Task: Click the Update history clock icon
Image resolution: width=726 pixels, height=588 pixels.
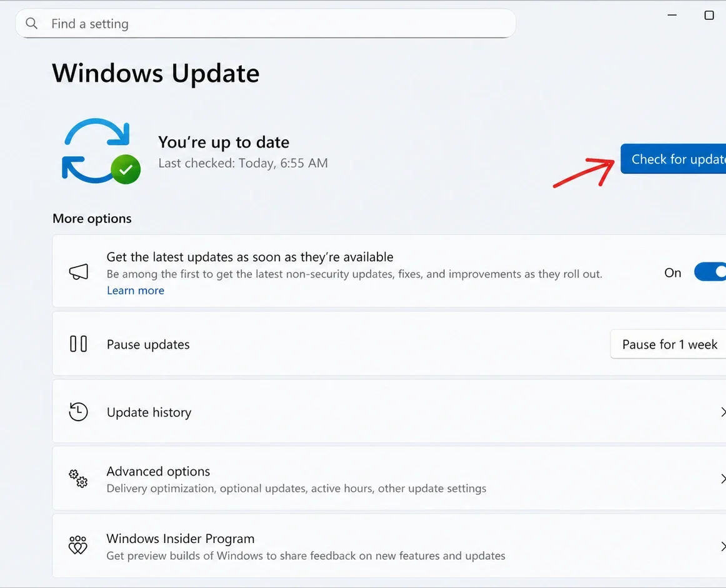Action: [x=78, y=412]
